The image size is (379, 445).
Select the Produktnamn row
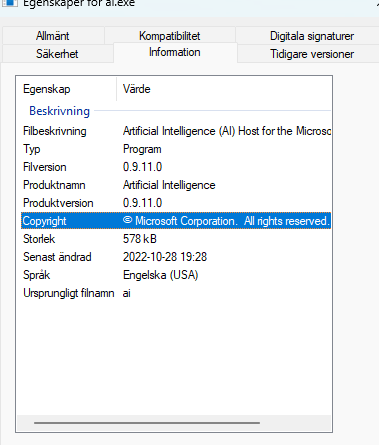(176, 185)
